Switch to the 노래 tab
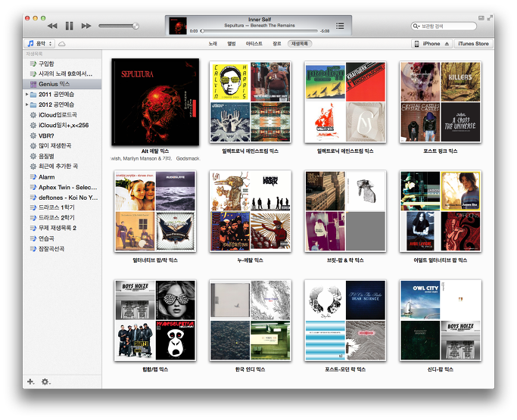 pos(213,44)
